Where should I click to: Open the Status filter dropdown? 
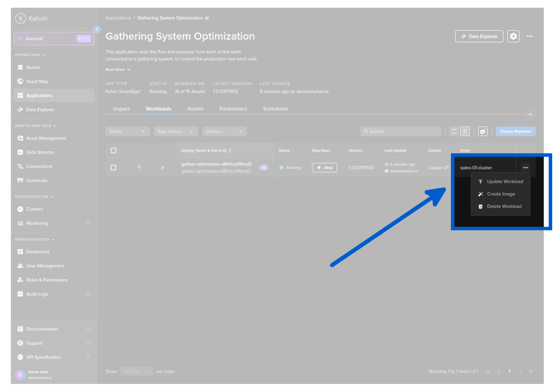(127, 132)
